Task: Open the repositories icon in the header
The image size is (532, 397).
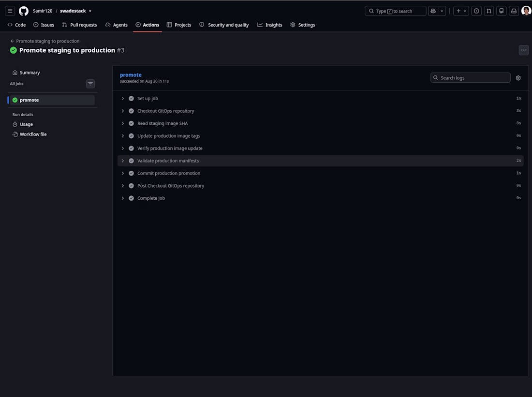Action: click(502, 11)
